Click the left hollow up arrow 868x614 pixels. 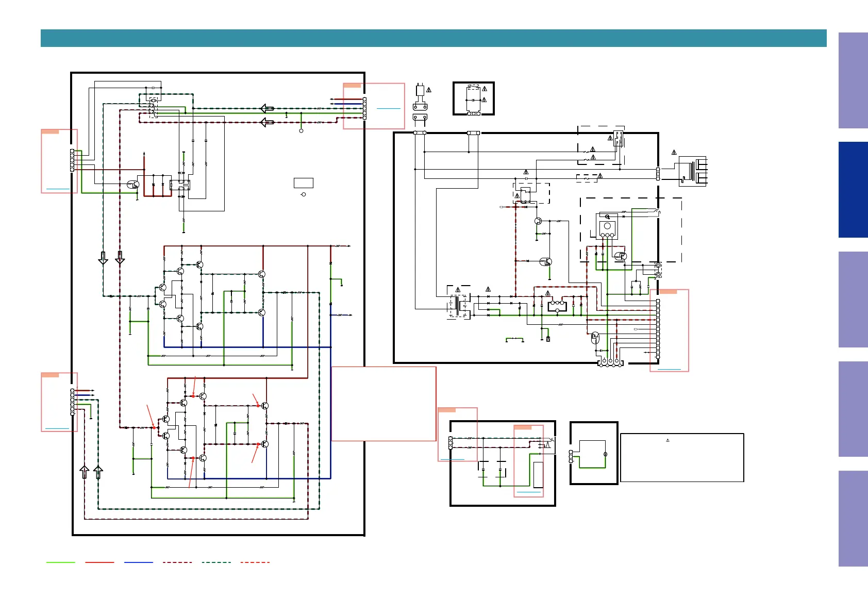click(85, 472)
